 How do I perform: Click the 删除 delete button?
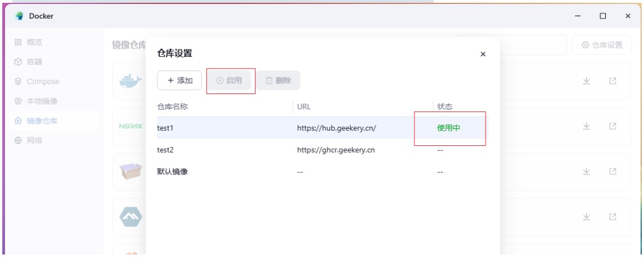click(279, 81)
